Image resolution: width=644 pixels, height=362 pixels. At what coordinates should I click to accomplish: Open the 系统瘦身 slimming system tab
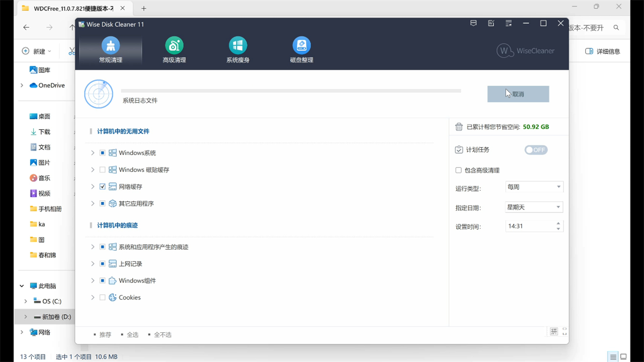tap(238, 49)
